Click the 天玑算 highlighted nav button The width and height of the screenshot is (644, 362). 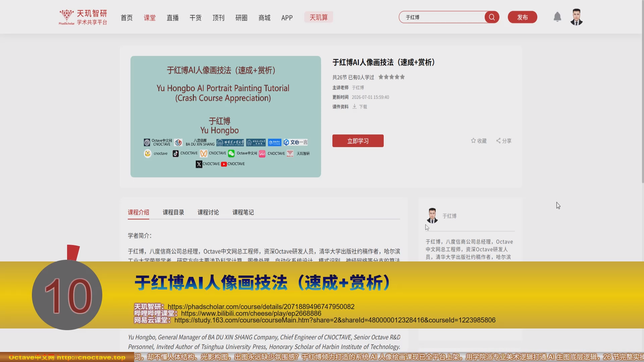tap(319, 17)
